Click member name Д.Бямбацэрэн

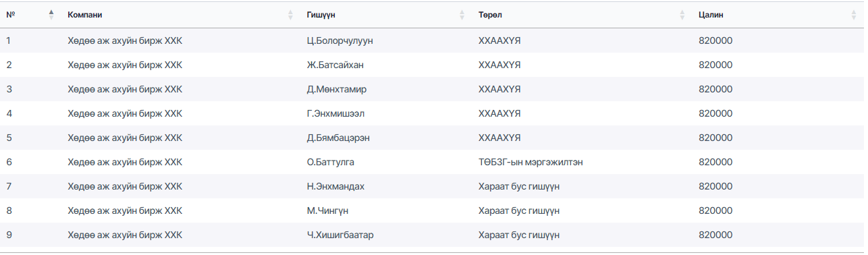[338, 138]
